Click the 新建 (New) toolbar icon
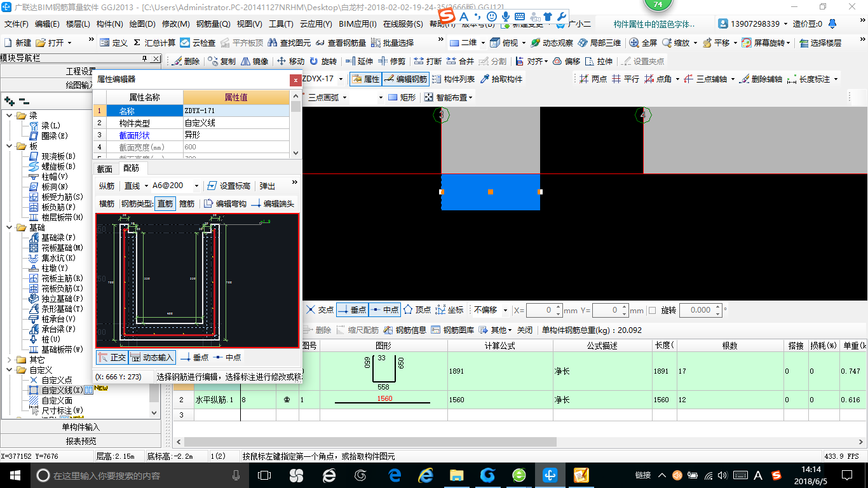This screenshot has width=868, height=488. click(17, 43)
